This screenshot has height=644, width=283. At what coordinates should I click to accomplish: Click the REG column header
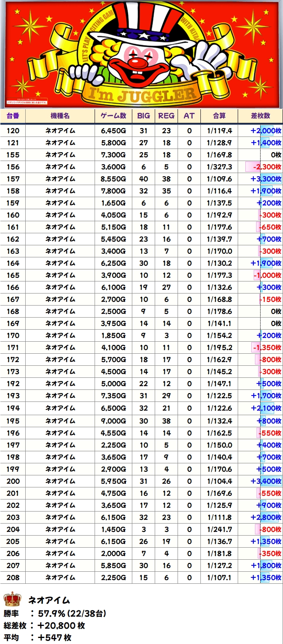166,116
